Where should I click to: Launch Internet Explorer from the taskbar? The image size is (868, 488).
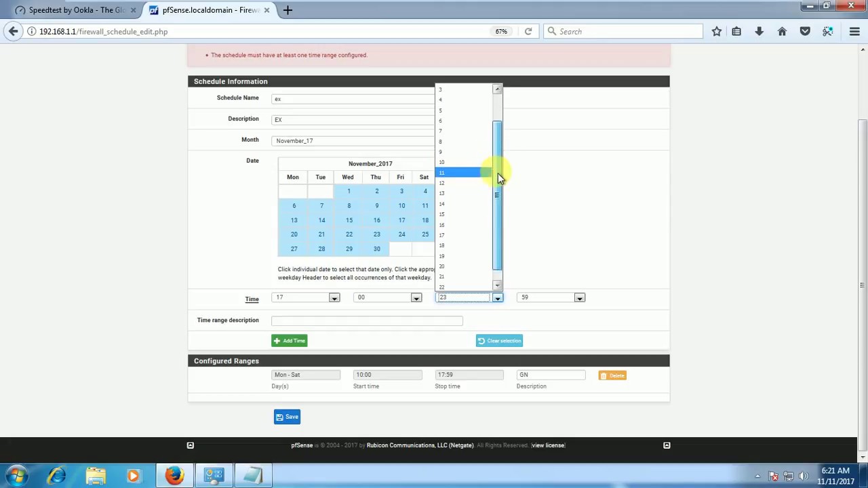point(56,476)
